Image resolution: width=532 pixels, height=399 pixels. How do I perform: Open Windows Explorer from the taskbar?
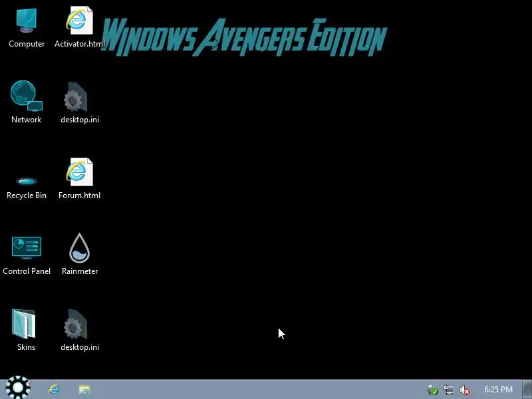84,389
